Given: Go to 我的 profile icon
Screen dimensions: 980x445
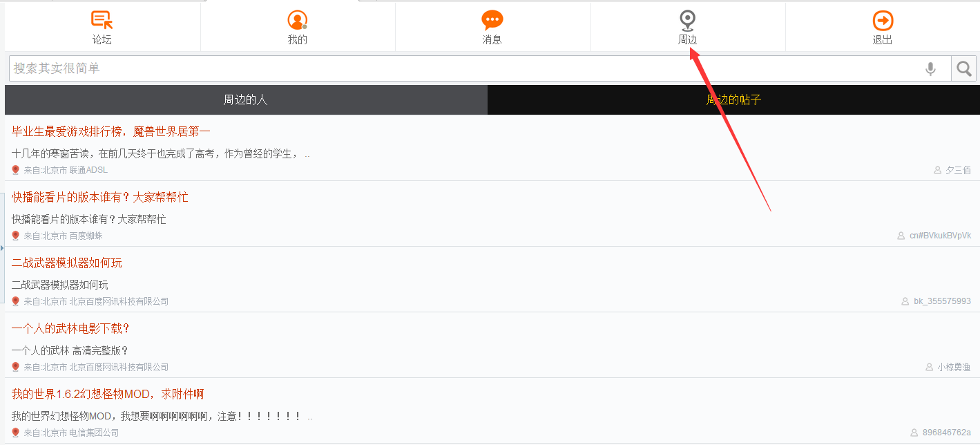Looking at the screenshot, I should click(x=298, y=20).
